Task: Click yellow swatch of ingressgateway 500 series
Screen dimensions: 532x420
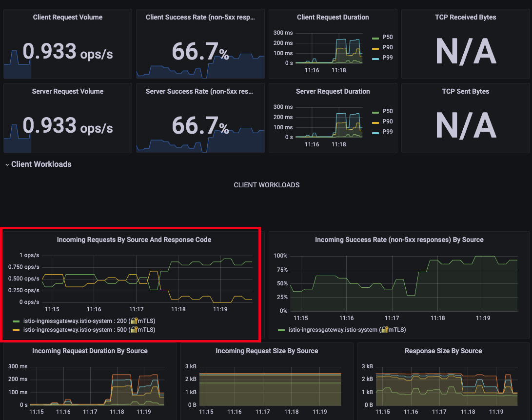Action: (x=16, y=330)
